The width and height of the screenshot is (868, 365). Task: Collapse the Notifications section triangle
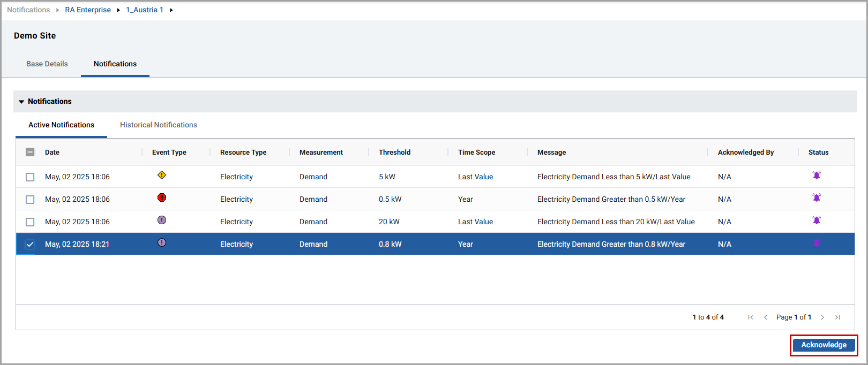pyautogui.click(x=21, y=102)
